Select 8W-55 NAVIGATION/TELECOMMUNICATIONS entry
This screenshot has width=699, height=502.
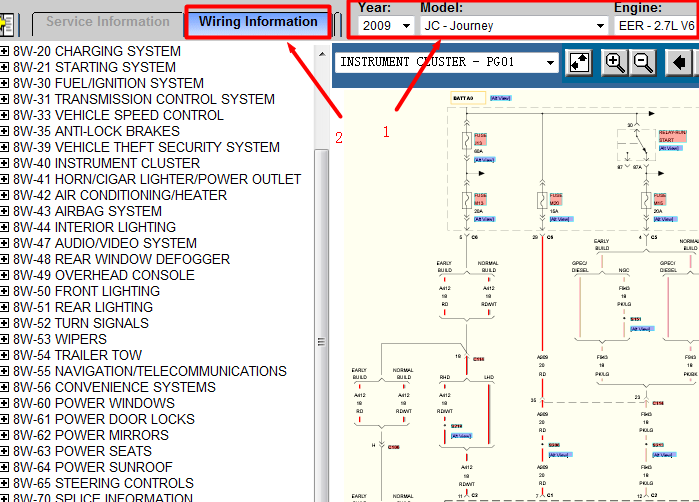pyautogui.click(x=150, y=371)
